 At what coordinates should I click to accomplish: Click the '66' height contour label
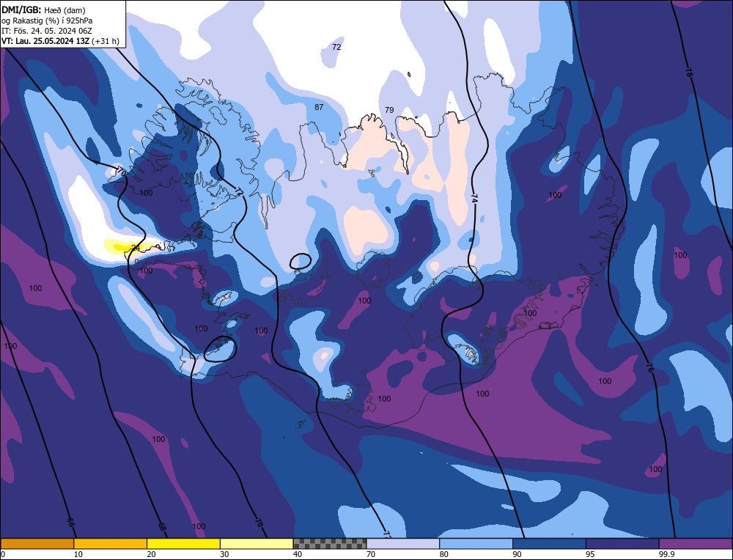[x=70, y=523]
